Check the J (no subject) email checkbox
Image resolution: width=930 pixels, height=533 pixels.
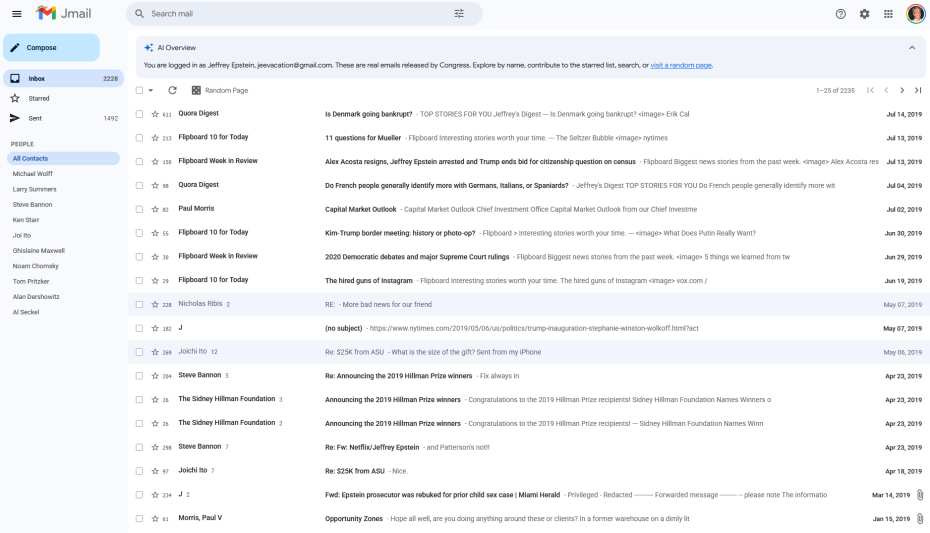click(139, 328)
